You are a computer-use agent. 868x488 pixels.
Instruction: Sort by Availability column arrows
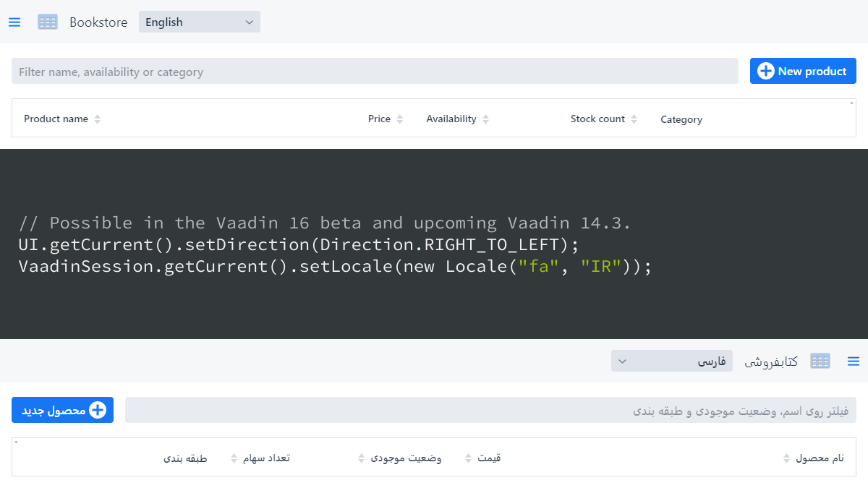point(486,119)
